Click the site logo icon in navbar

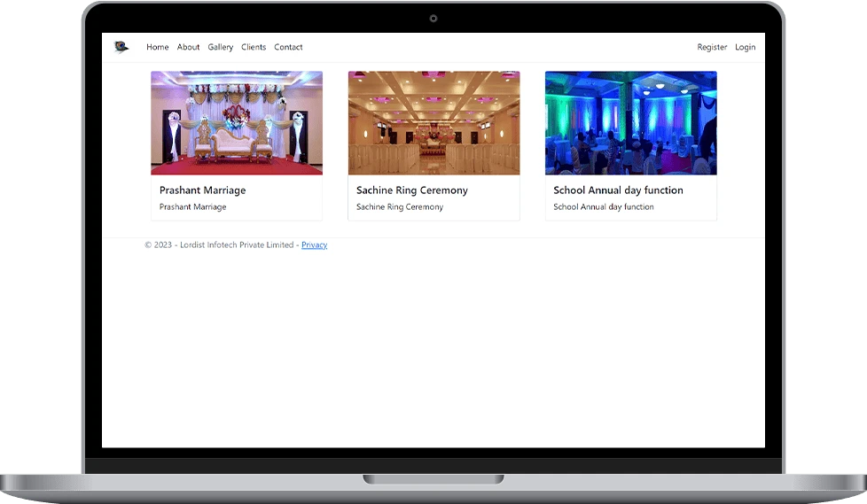121,47
